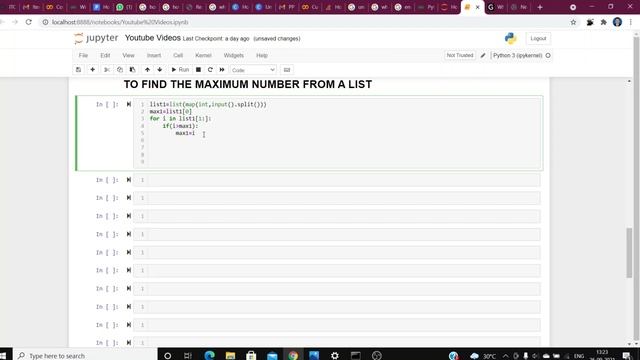Move the selected cell down
The height and width of the screenshot is (360, 640).
pos(160,70)
